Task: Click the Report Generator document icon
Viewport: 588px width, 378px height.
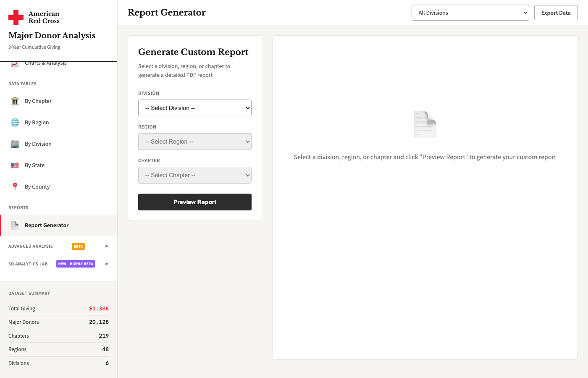Action: tap(15, 226)
